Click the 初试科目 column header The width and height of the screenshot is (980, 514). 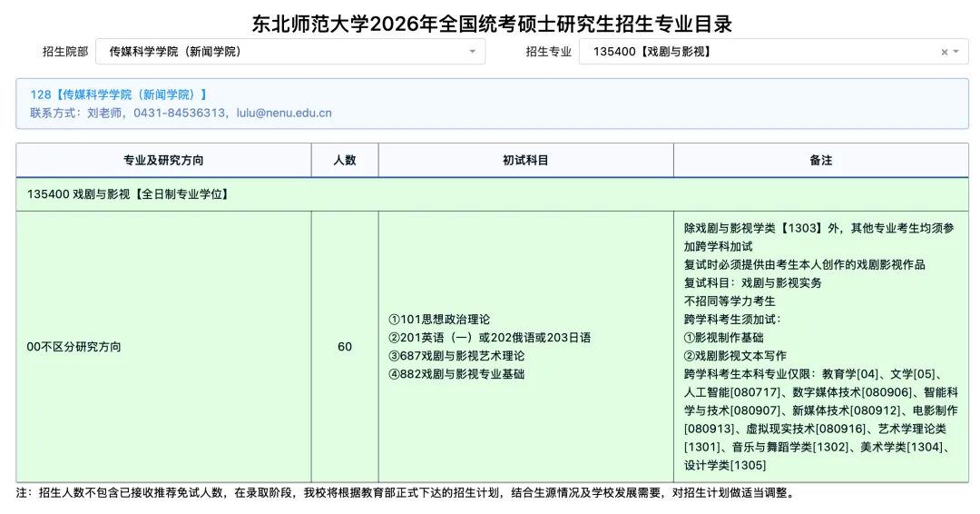tap(525, 160)
